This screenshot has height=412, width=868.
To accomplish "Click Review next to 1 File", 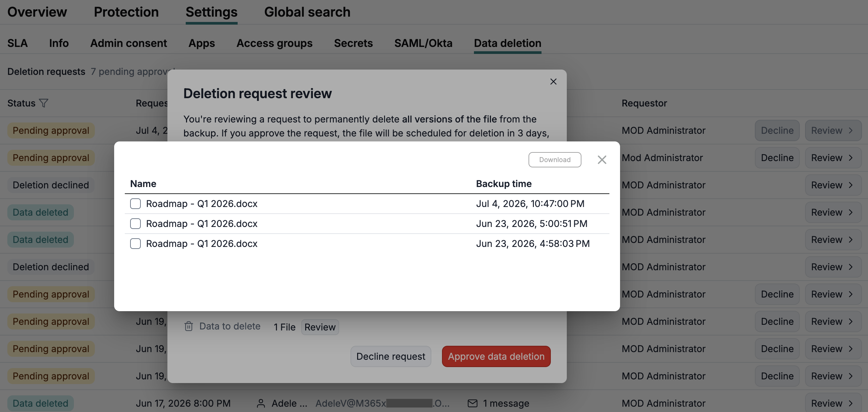I will (x=320, y=327).
